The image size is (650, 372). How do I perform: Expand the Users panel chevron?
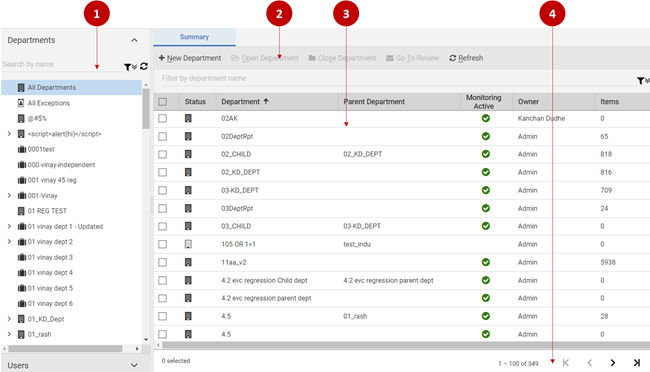point(134,365)
